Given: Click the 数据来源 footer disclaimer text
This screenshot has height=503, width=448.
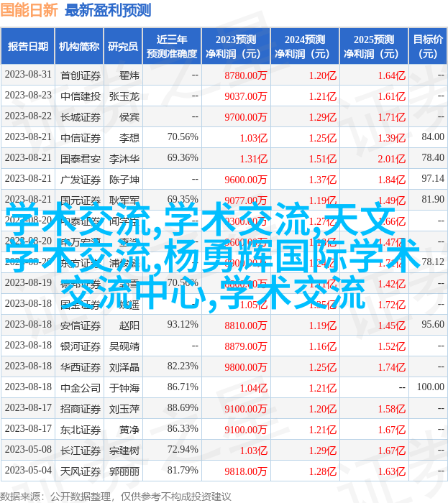Looking at the screenshot, I should click(x=116, y=497).
